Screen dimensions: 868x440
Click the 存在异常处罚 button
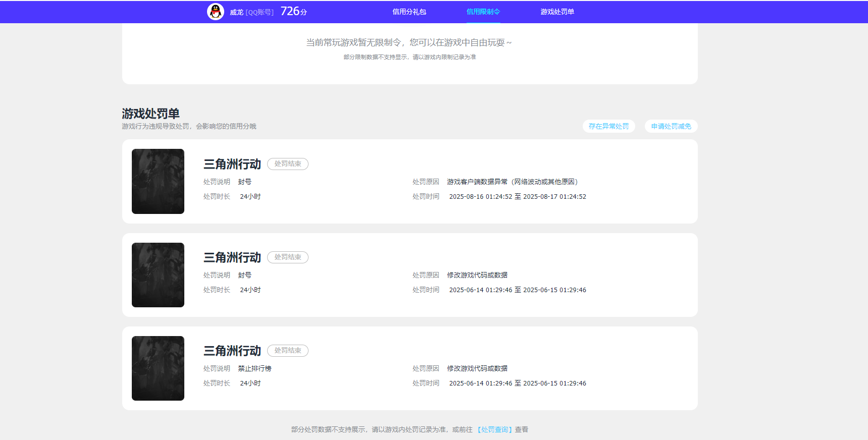(x=609, y=126)
